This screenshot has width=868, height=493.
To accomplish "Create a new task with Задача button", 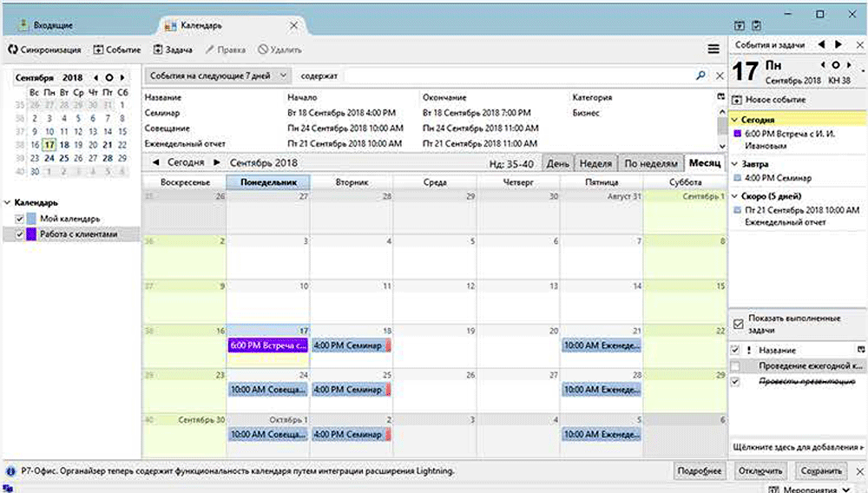I will point(173,49).
